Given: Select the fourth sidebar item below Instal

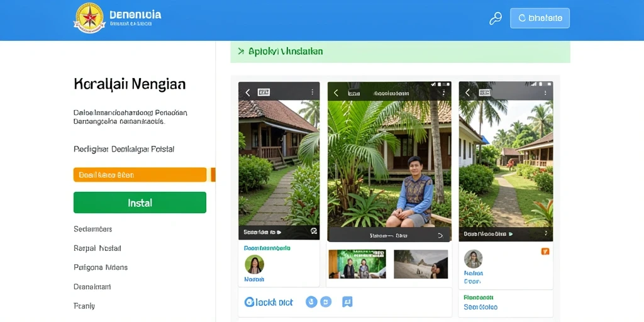Looking at the screenshot, I should click(x=92, y=287).
